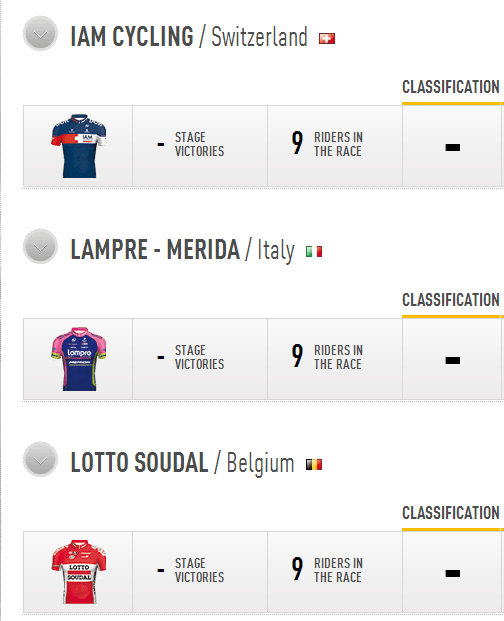Click Lotto Soudal's stage victories cell

200,572
